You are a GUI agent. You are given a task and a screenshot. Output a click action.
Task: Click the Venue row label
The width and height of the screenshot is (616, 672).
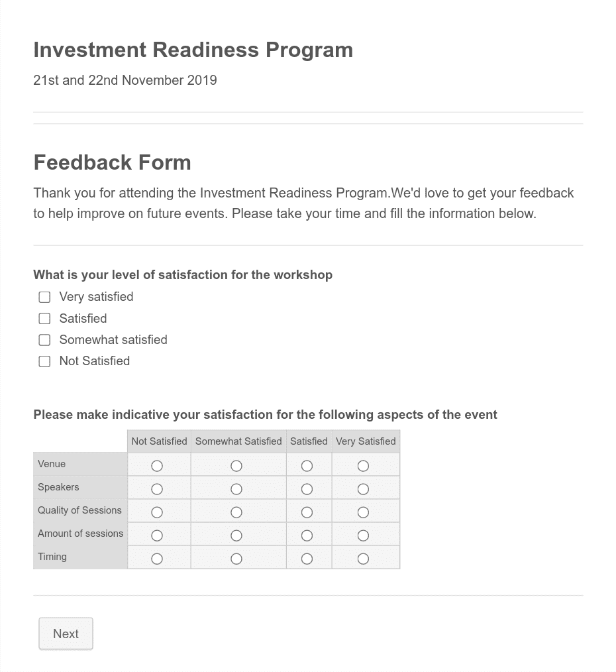pos(52,464)
